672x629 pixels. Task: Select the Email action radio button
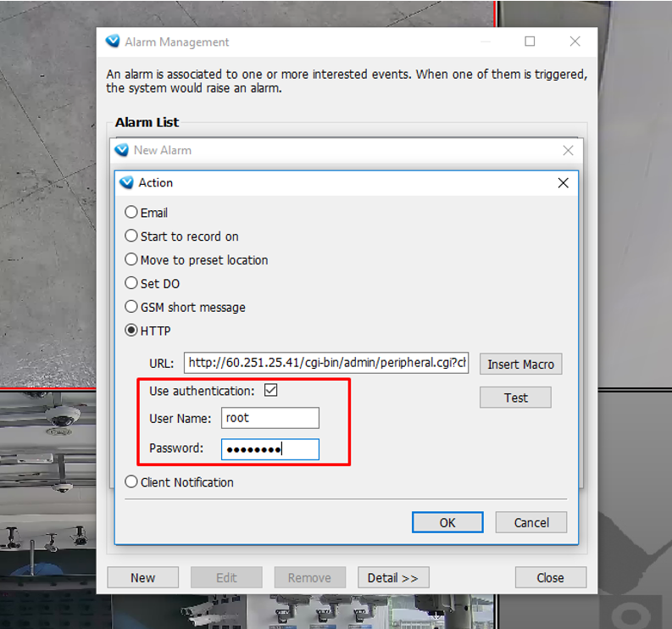pyautogui.click(x=131, y=213)
